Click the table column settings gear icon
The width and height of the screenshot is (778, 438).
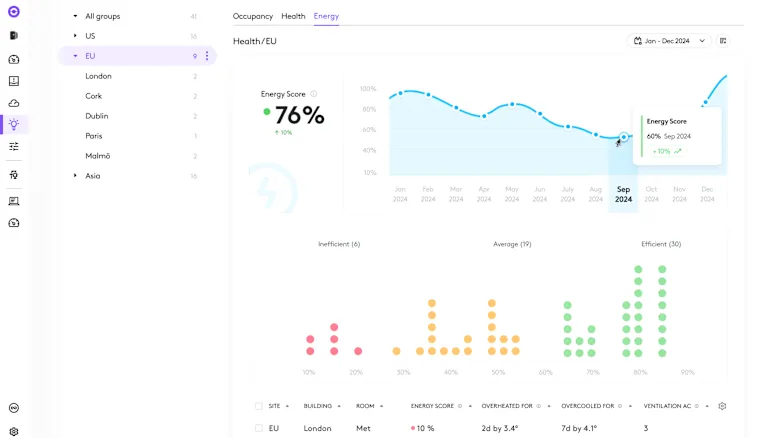(x=722, y=406)
